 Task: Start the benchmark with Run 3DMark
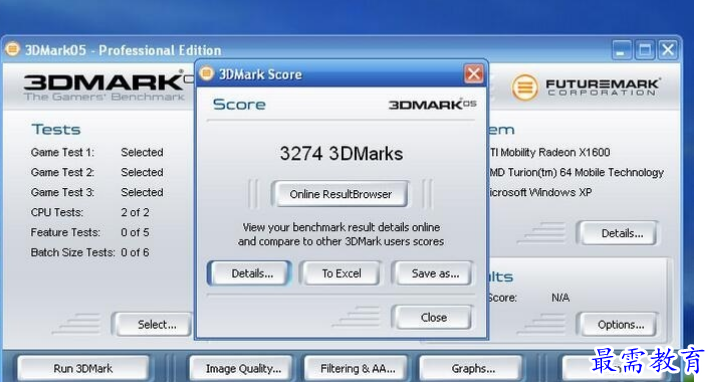(83, 368)
